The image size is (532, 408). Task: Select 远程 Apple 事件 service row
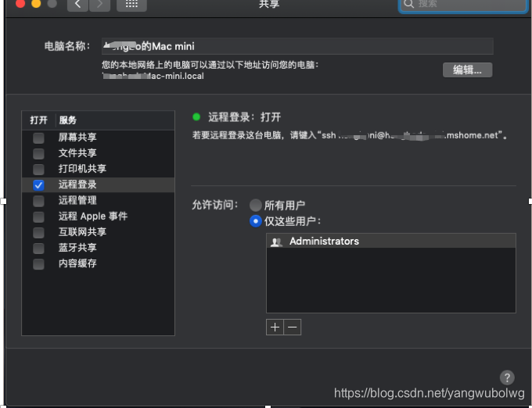point(98,217)
